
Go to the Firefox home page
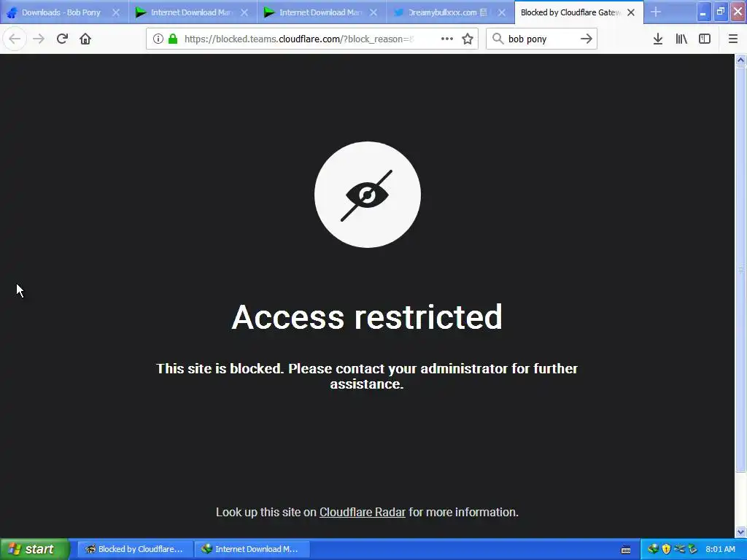[85, 39]
